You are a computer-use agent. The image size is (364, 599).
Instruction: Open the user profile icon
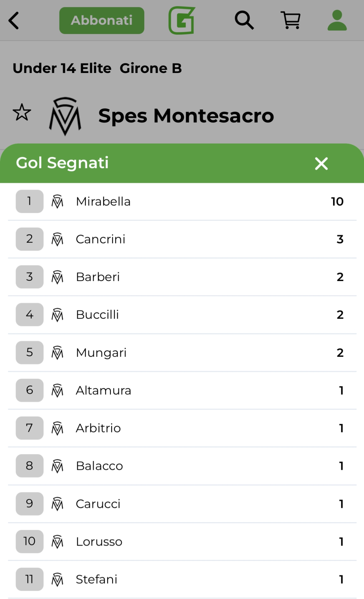pyautogui.click(x=337, y=20)
